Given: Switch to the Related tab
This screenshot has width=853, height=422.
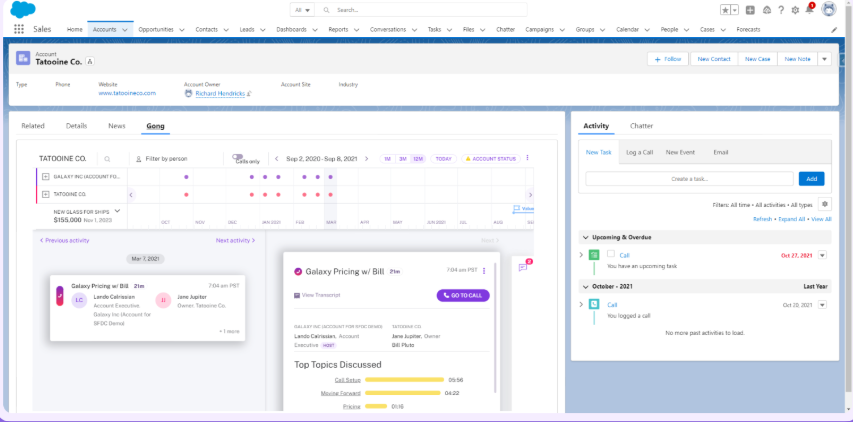Looking at the screenshot, I should [x=33, y=126].
